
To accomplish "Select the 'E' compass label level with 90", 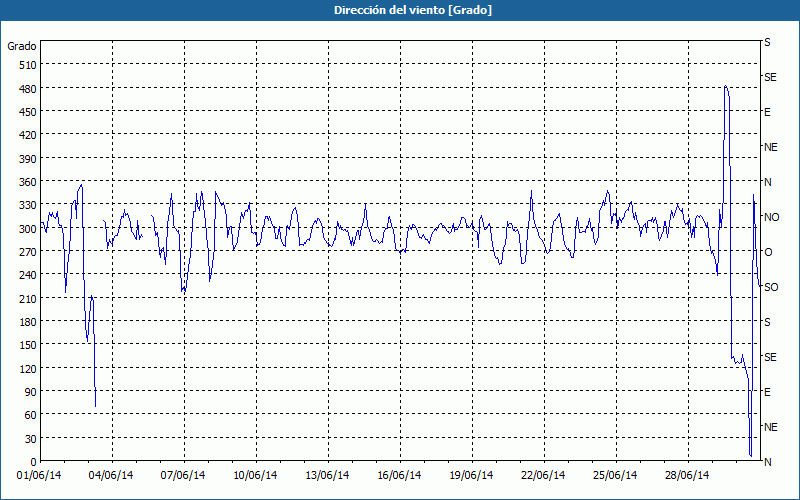I will point(767,392).
